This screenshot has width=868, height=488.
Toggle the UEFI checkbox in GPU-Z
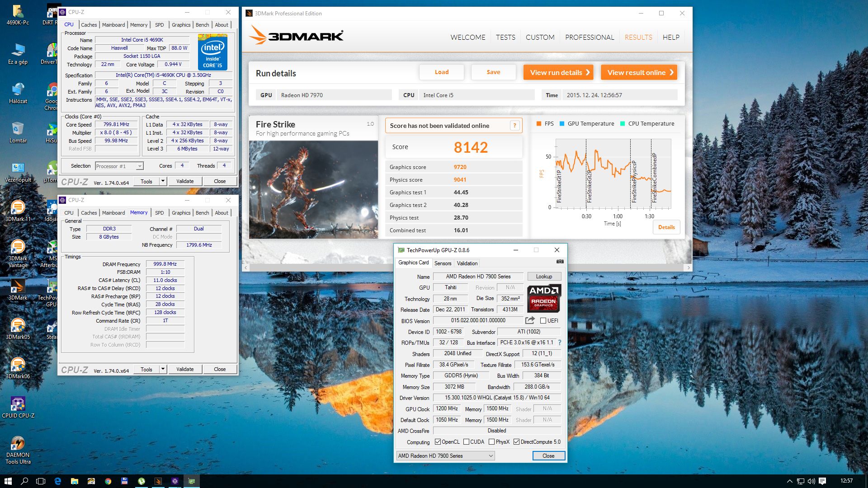(x=543, y=321)
